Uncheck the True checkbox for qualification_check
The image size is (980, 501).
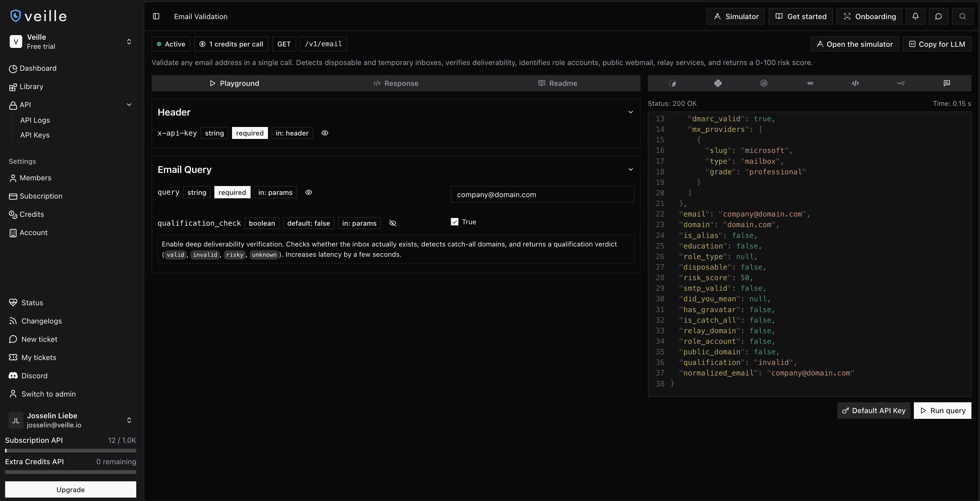click(455, 222)
